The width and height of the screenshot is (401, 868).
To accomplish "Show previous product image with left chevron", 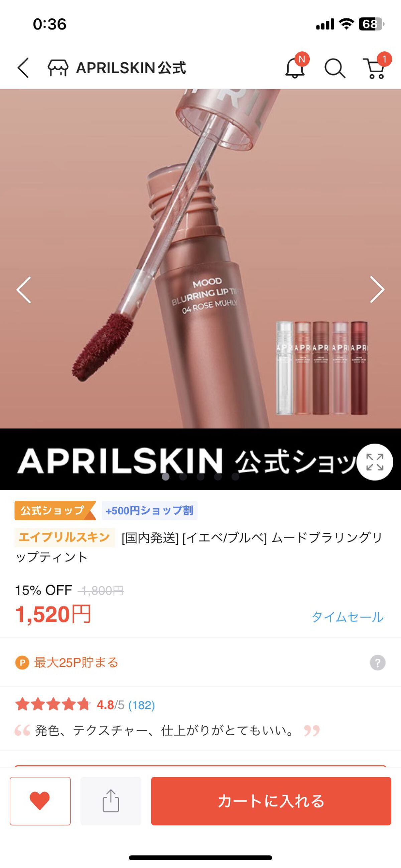I will click(24, 290).
